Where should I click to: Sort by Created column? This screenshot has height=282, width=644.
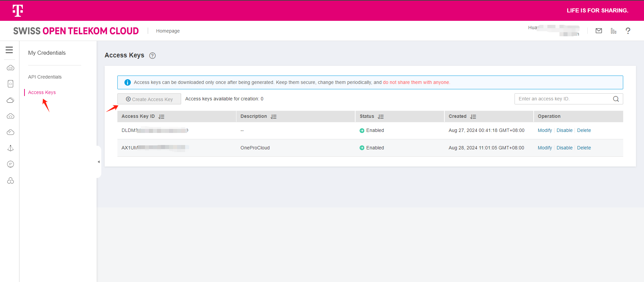(473, 117)
